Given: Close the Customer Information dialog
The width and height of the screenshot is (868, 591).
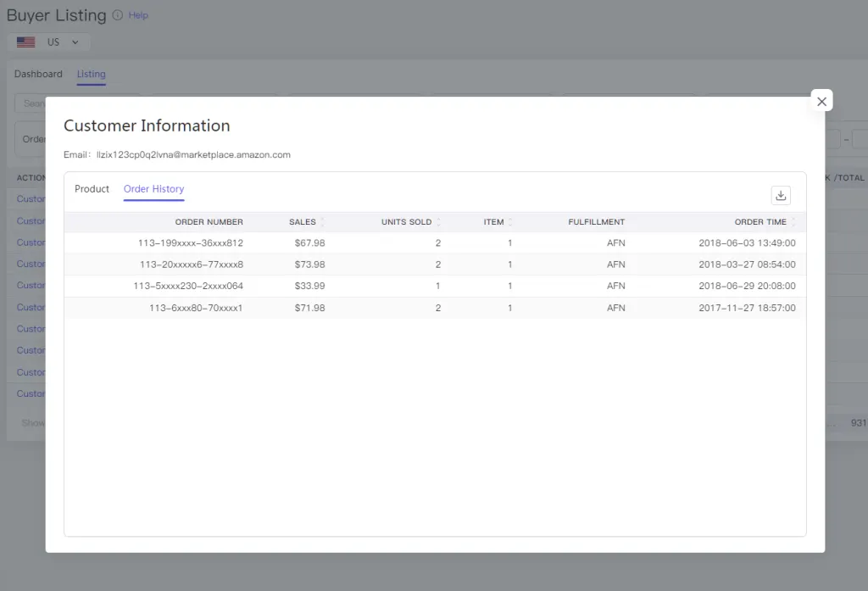Looking at the screenshot, I should coord(821,101).
